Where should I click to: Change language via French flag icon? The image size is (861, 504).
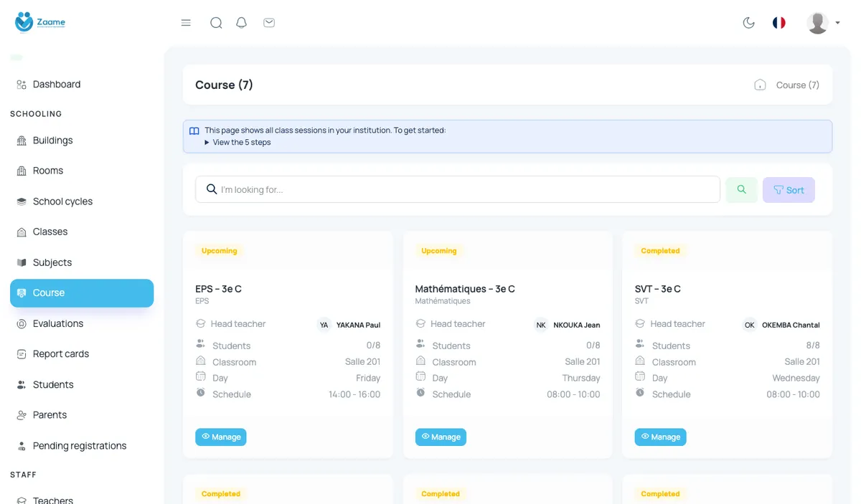779,23
